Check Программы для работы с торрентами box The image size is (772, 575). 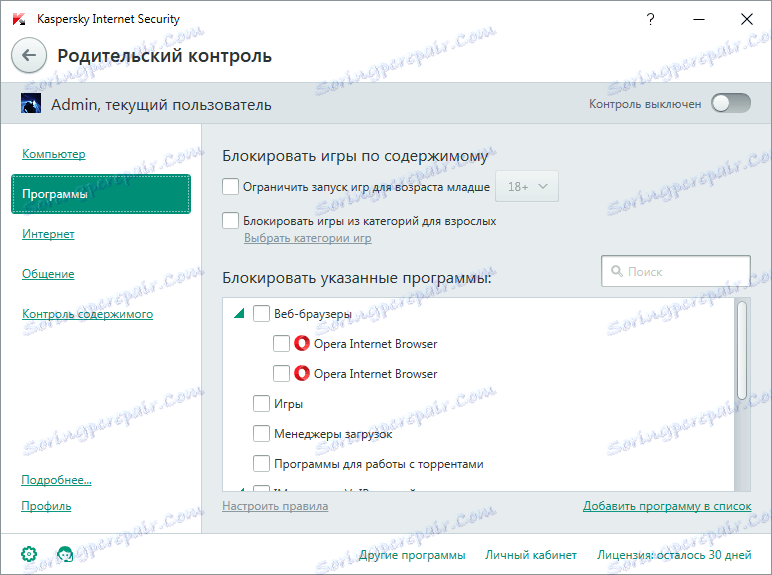[261, 463]
